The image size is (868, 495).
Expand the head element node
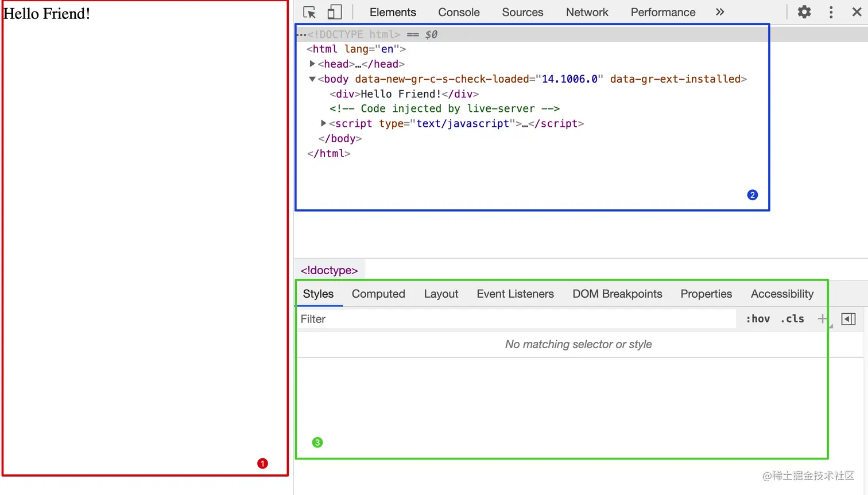click(312, 64)
